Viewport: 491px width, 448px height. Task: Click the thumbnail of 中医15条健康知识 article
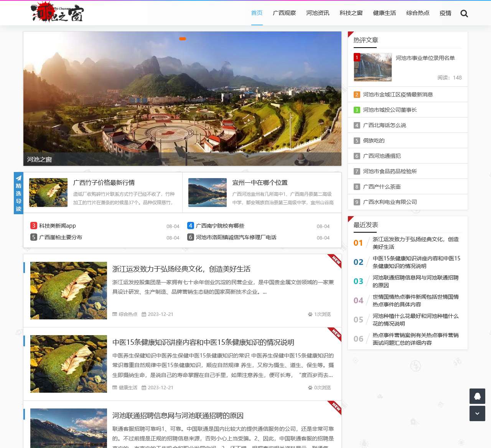69,364
